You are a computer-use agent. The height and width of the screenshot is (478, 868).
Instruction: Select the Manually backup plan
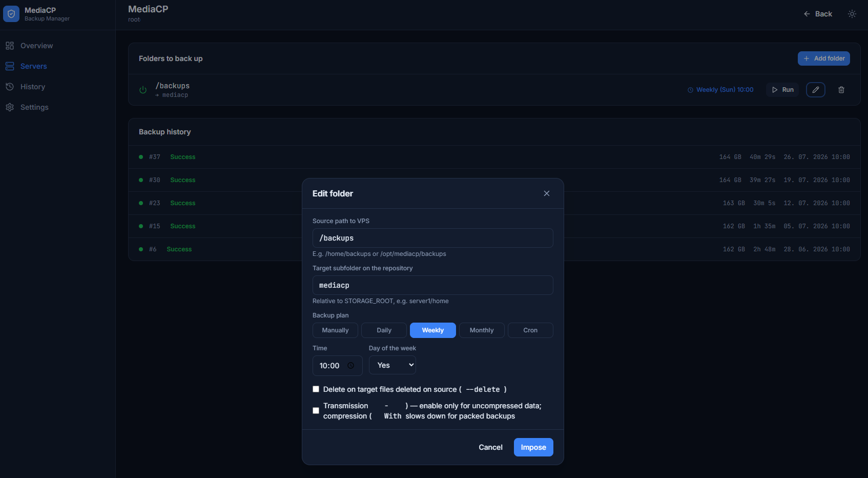[x=335, y=330]
